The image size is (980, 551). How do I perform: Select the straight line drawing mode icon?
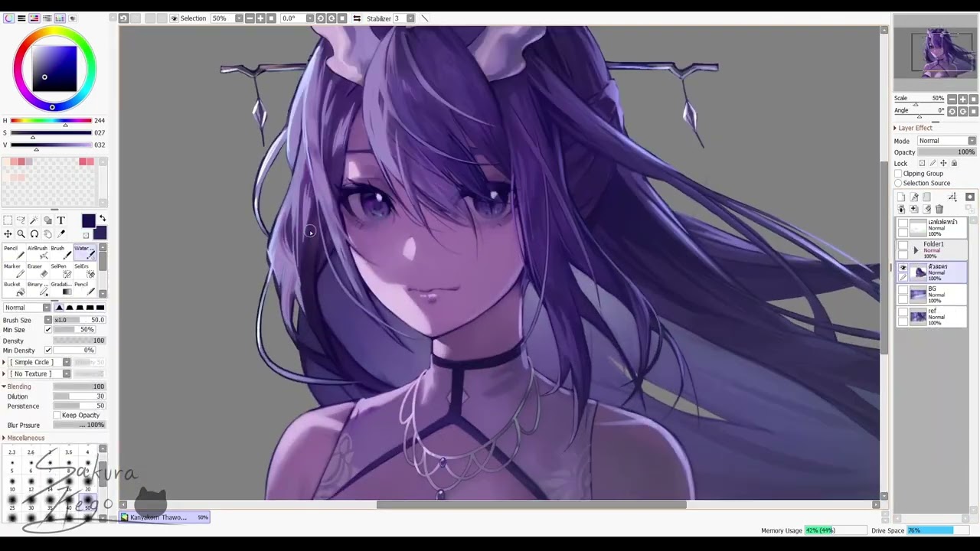point(425,18)
